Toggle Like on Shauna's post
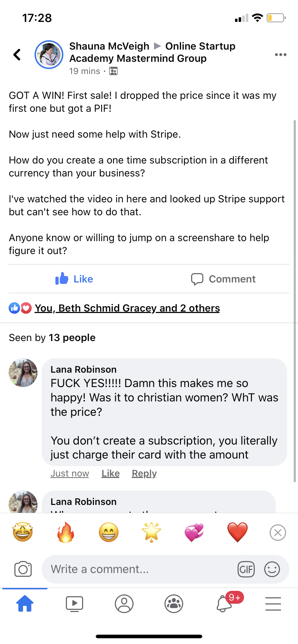Image resolution: width=298 pixels, height=644 pixels. [x=74, y=279]
